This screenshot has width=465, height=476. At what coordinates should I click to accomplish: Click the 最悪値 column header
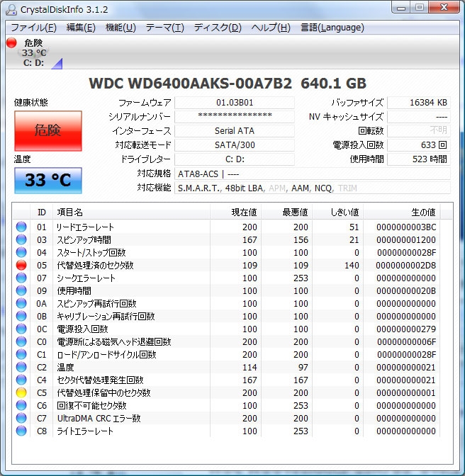click(286, 212)
